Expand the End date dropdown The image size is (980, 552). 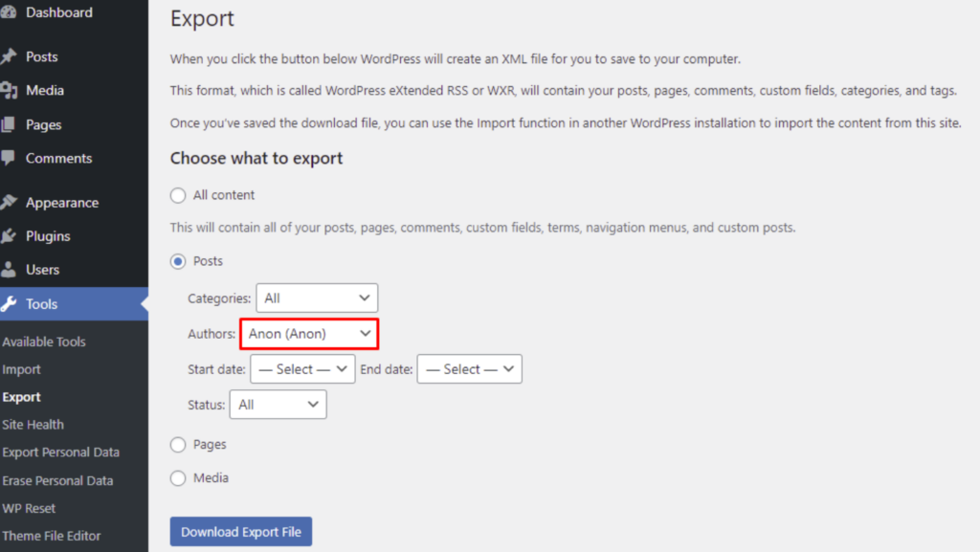(469, 369)
